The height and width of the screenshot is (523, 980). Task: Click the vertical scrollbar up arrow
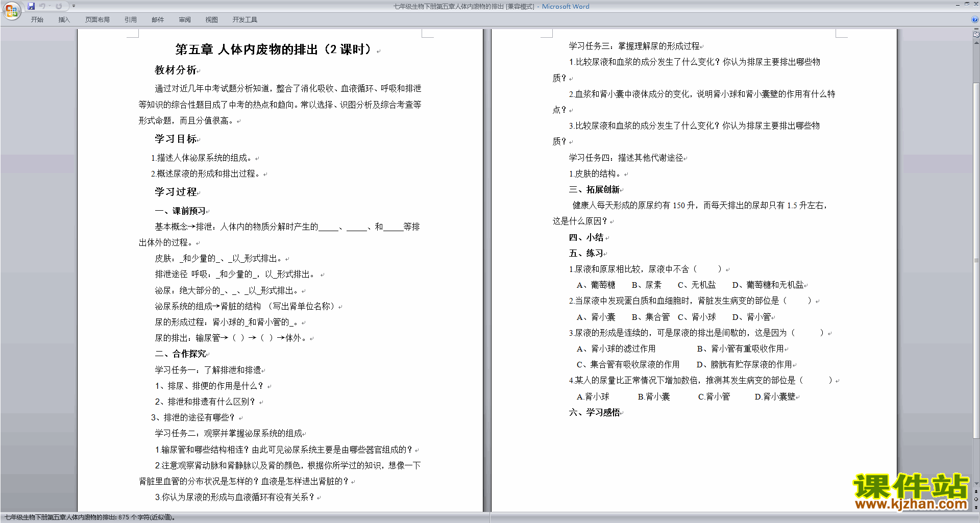point(976,43)
